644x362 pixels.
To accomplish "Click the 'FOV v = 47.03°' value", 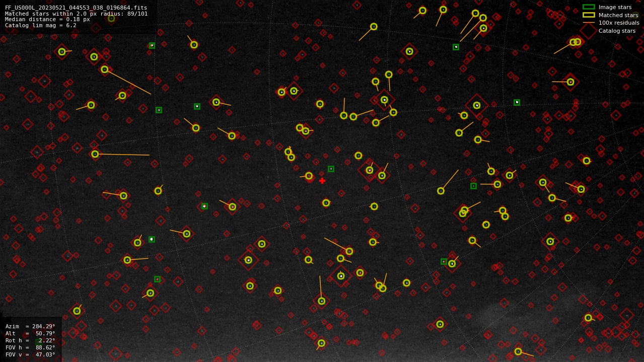I will [x=30, y=354].
